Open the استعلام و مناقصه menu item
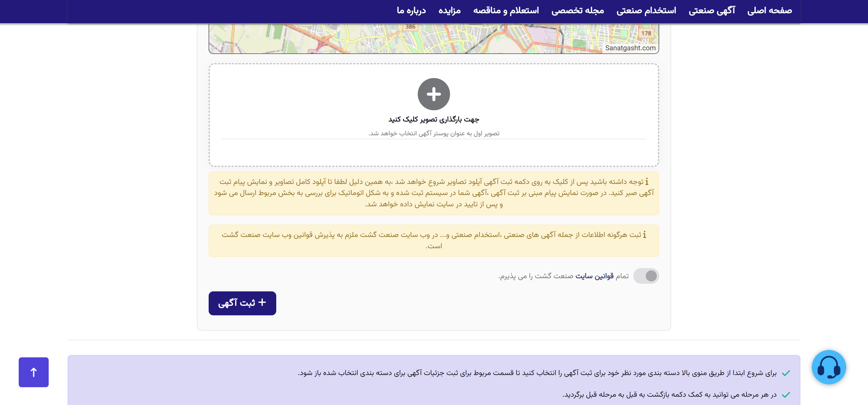 506,11
